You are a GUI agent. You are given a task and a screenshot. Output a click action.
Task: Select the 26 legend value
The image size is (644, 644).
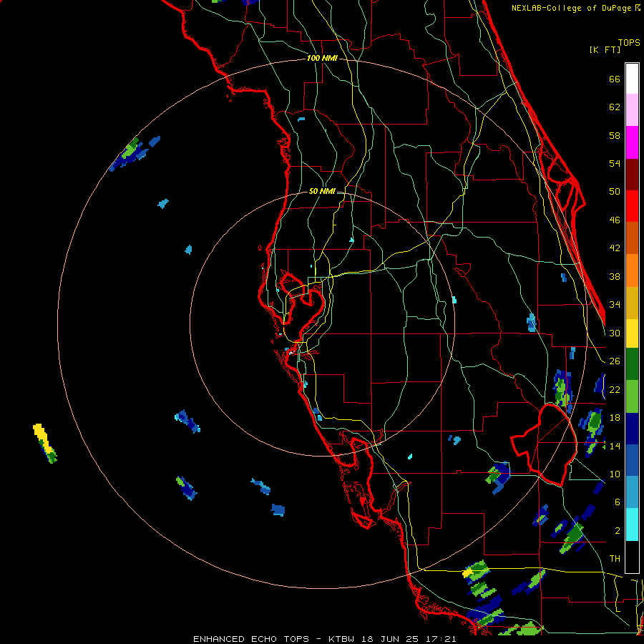(x=615, y=361)
